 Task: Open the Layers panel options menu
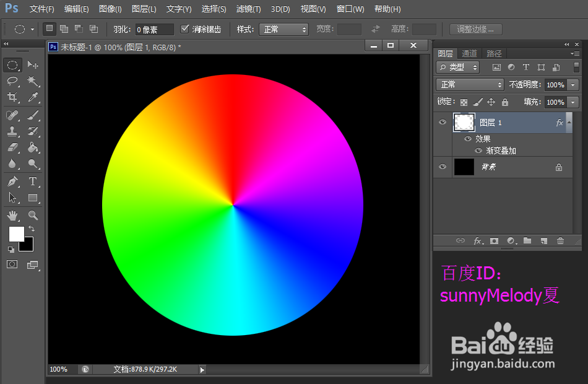tap(575, 53)
